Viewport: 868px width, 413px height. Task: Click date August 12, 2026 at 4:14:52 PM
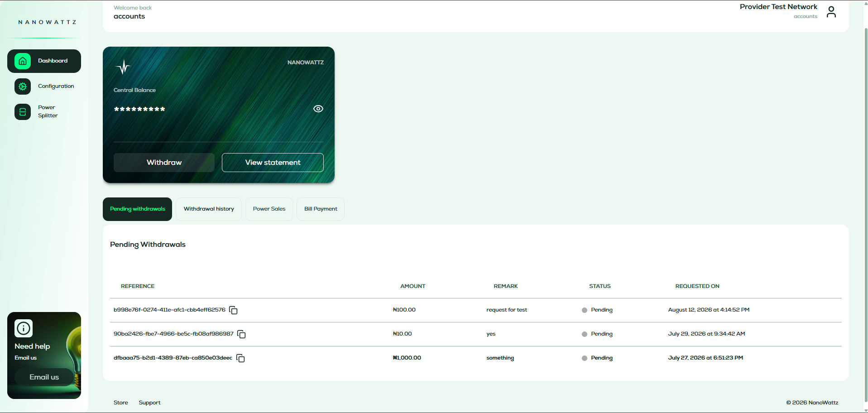click(x=709, y=310)
